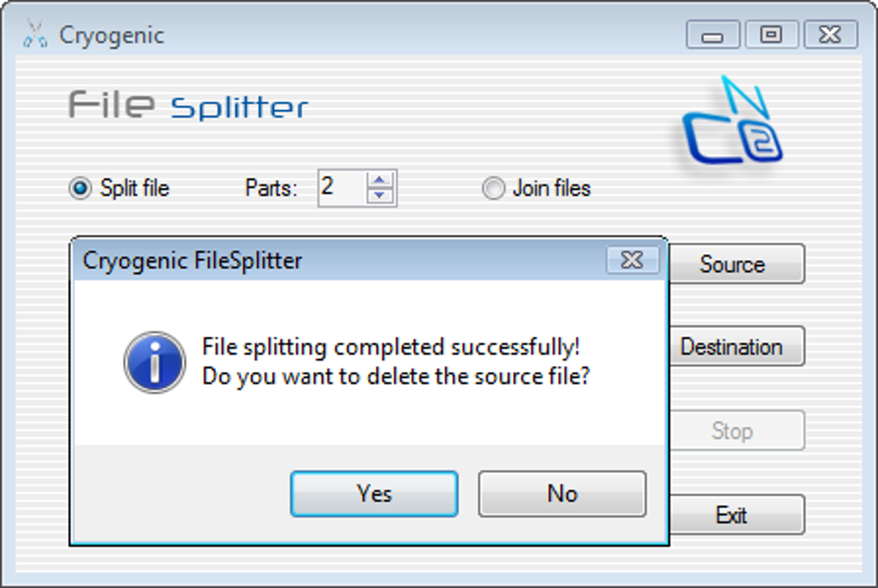Viewport: 878px width, 588px height.
Task: Maximize the Cryogenic main window
Action: (x=771, y=35)
